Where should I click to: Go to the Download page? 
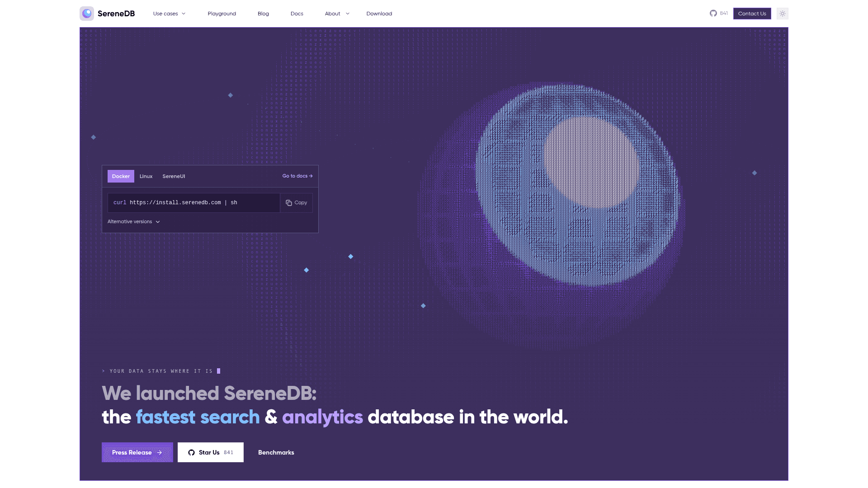click(x=379, y=14)
